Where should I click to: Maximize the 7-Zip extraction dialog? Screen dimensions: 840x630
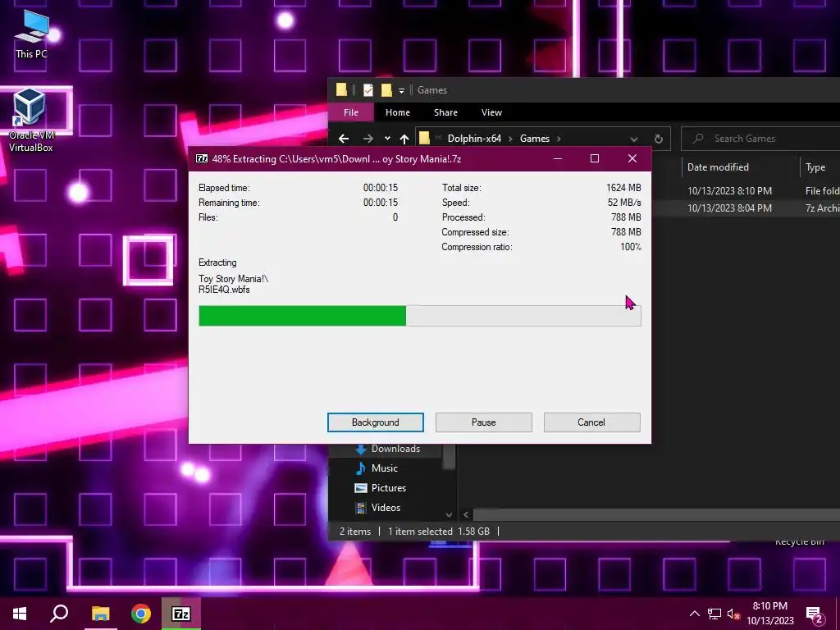tap(595, 158)
